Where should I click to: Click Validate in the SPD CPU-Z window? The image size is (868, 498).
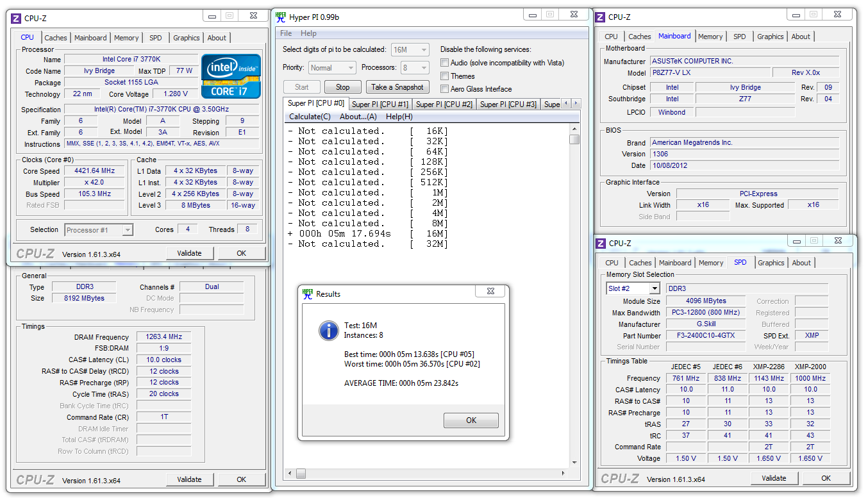pos(774,478)
